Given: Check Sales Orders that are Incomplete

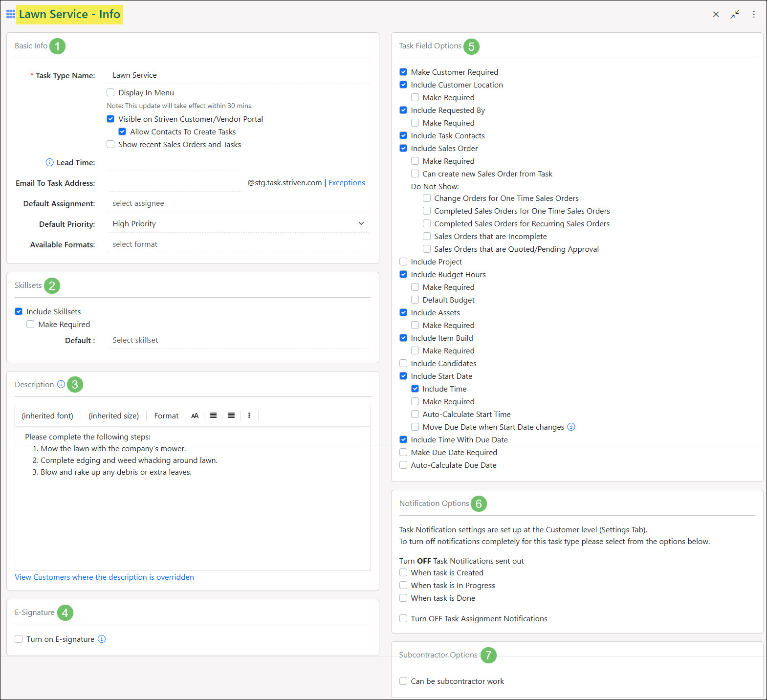Looking at the screenshot, I should coord(427,236).
